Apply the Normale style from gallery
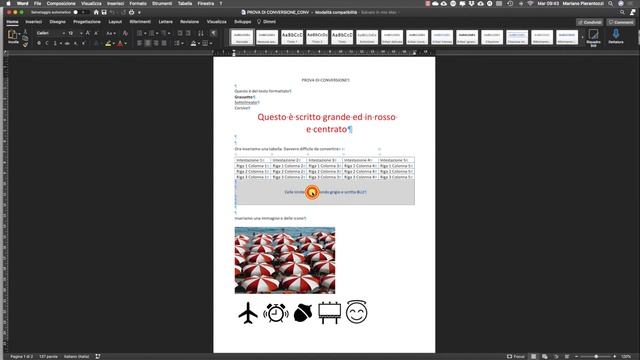 point(242,37)
